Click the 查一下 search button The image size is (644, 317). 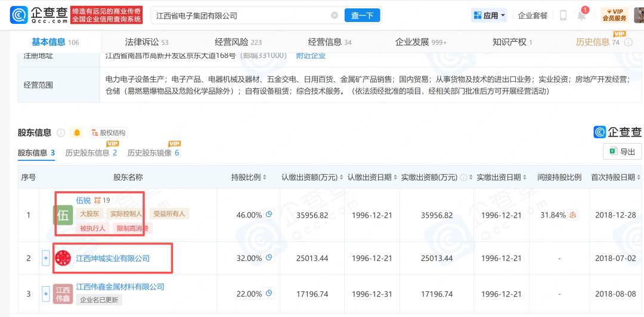[x=363, y=15]
